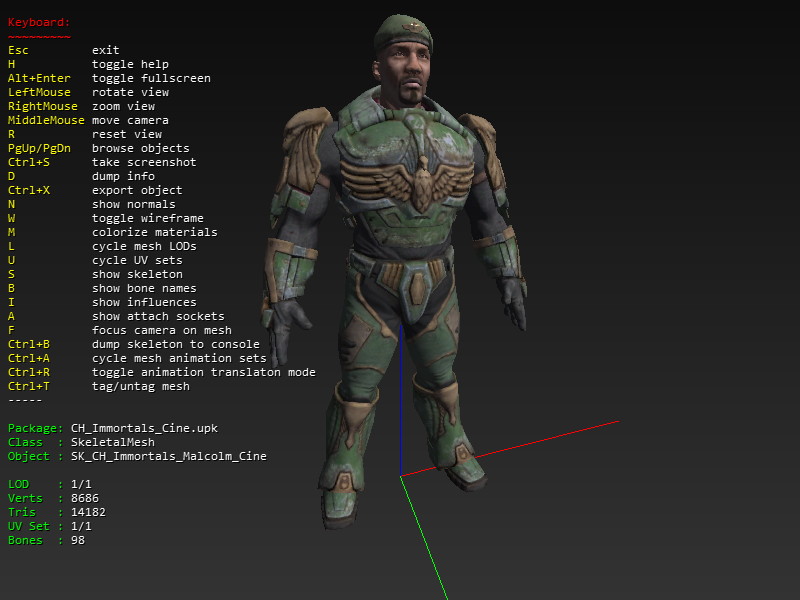Click the red "Keyboard:" heading

click(39, 22)
